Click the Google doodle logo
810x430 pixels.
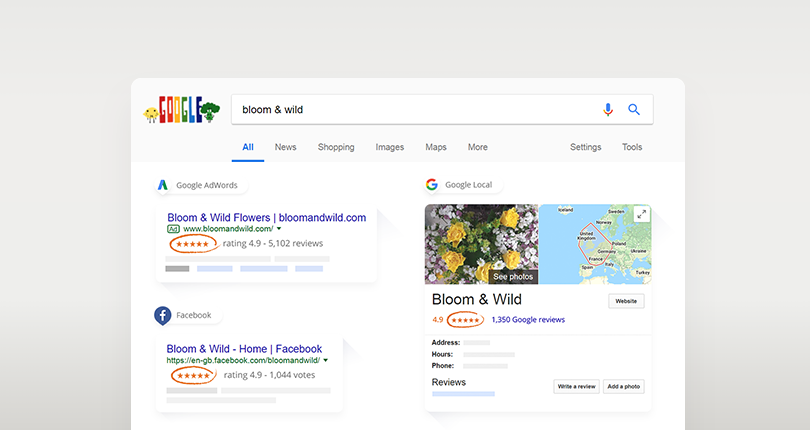tap(181, 110)
